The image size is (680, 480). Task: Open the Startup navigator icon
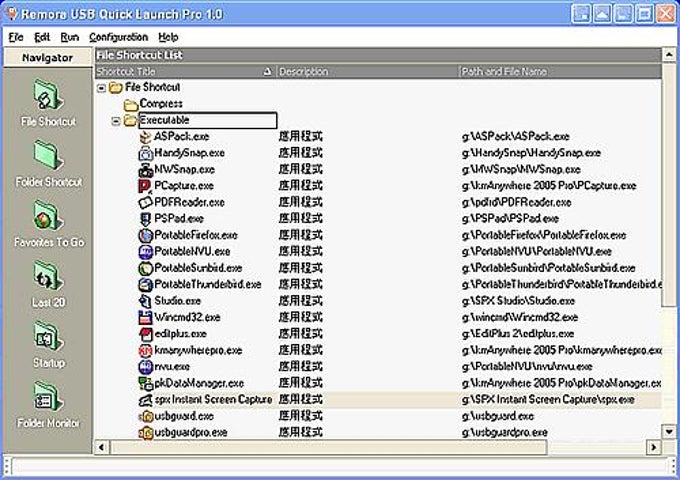tap(48, 336)
